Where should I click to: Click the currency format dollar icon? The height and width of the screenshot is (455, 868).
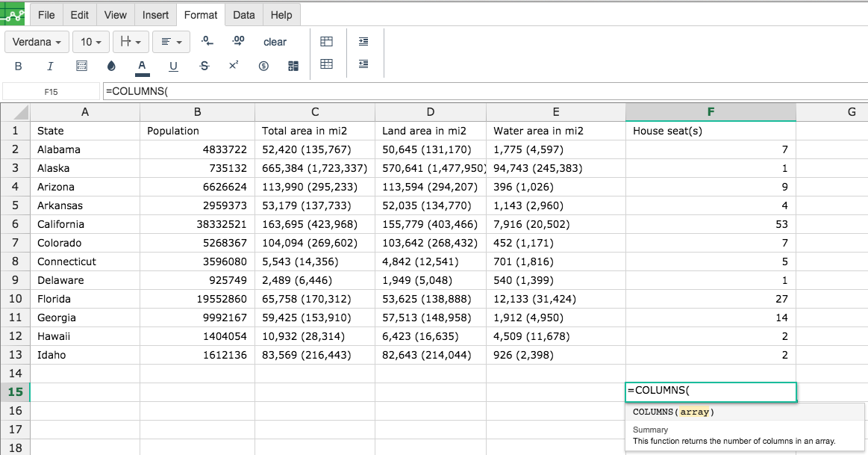[x=263, y=66]
